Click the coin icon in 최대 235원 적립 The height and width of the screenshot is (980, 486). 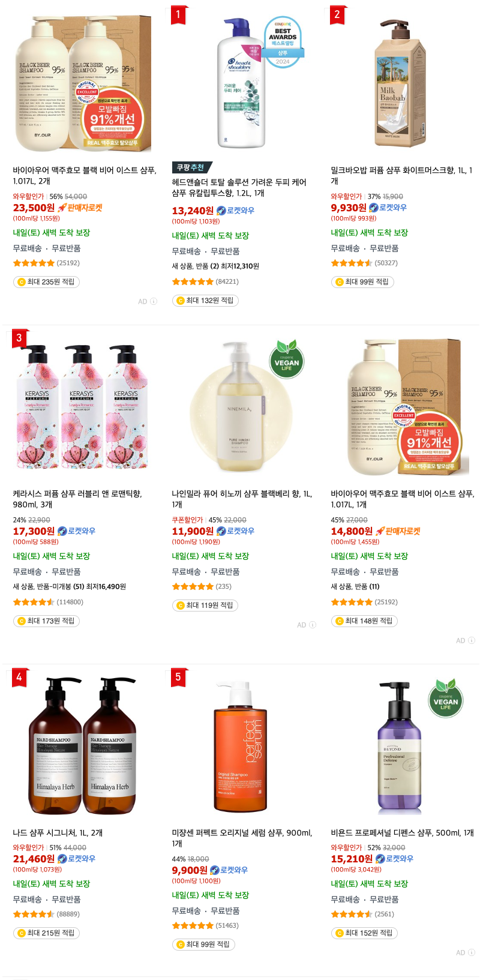click(21, 282)
